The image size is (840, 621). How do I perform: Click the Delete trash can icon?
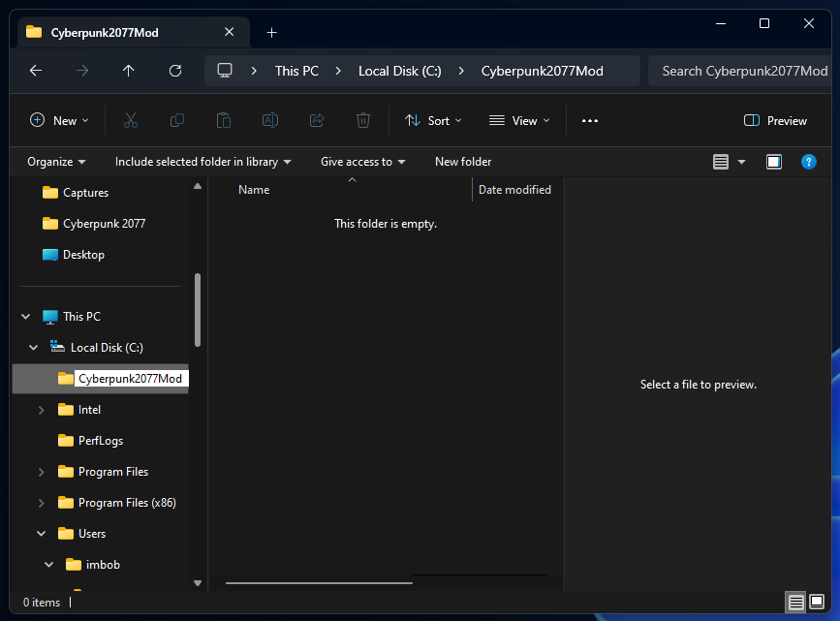[363, 120]
